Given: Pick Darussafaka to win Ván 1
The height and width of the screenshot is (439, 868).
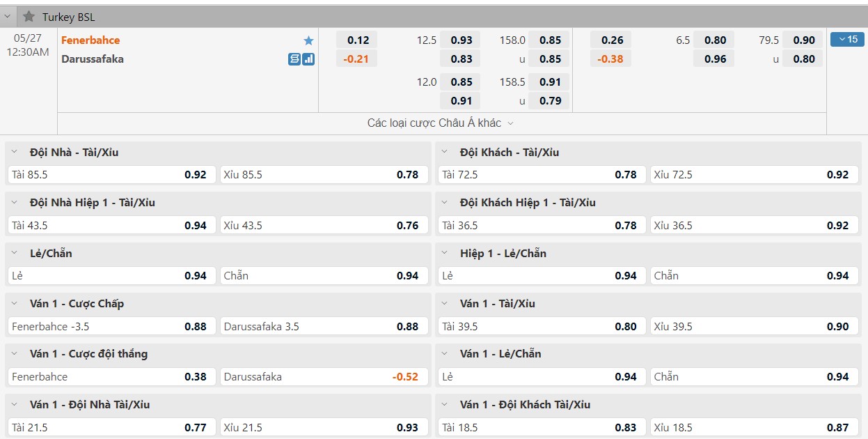Looking at the screenshot, I should 324,376.
